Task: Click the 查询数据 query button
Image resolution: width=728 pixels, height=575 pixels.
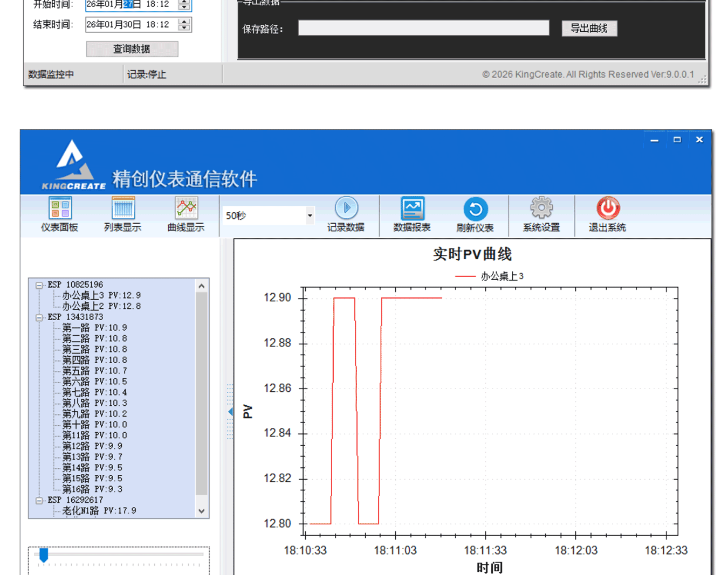Action: click(x=132, y=49)
